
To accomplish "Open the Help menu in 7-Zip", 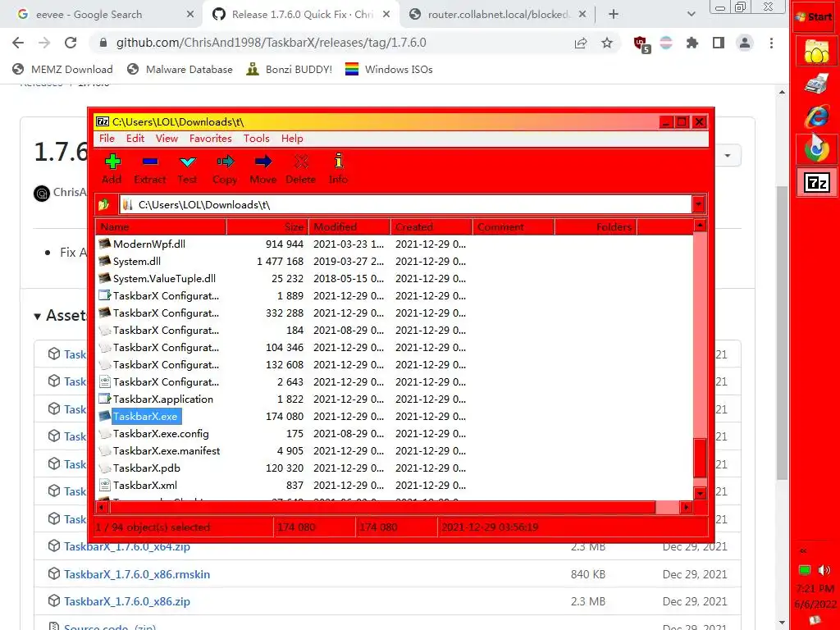I will click(x=292, y=138).
